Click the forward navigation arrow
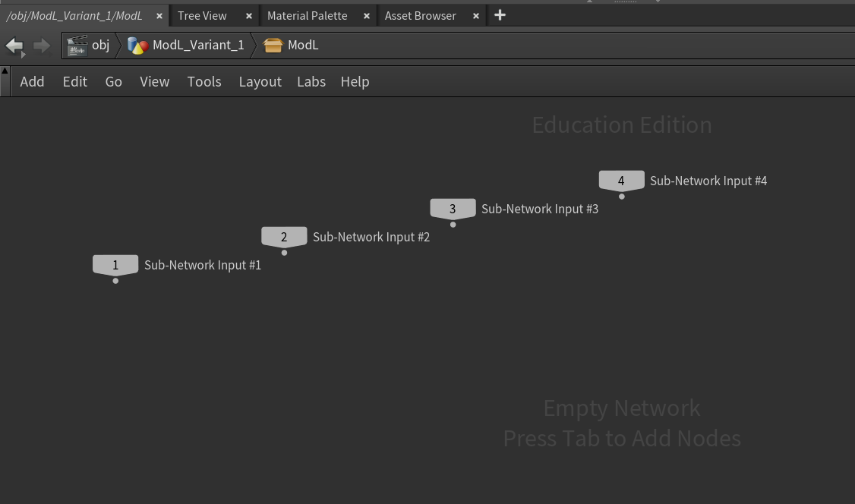Screen dimensions: 855x504 (42, 46)
